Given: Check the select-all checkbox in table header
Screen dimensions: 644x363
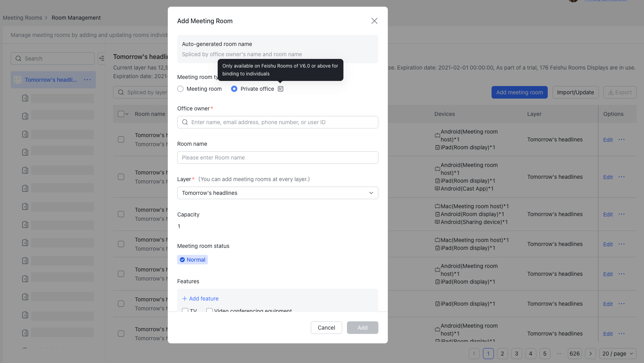Looking at the screenshot, I should (x=121, y=114).
